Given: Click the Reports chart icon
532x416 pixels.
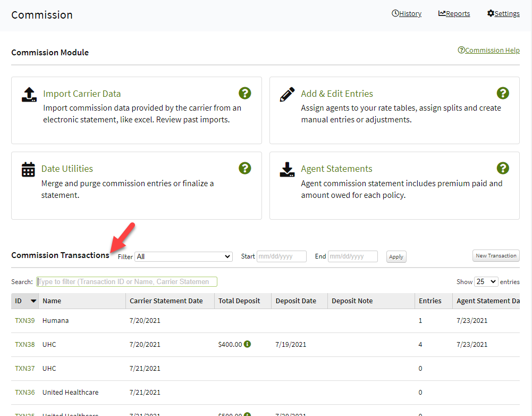Looking at the screenshot, I should point(441,13).
